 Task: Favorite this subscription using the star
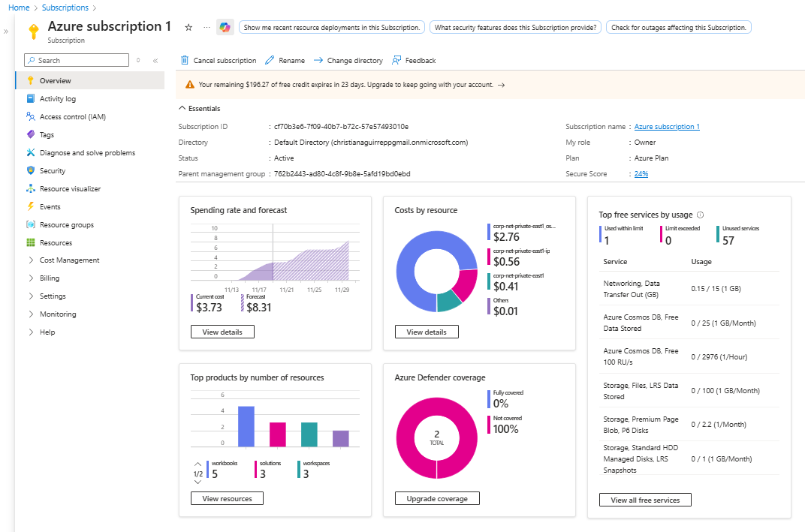tap(188, 26)
